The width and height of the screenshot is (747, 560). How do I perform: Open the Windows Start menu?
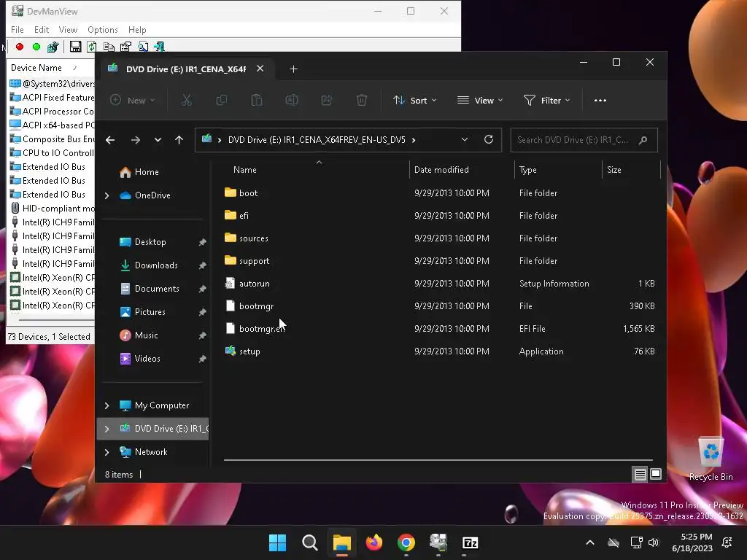pos(277,542)
